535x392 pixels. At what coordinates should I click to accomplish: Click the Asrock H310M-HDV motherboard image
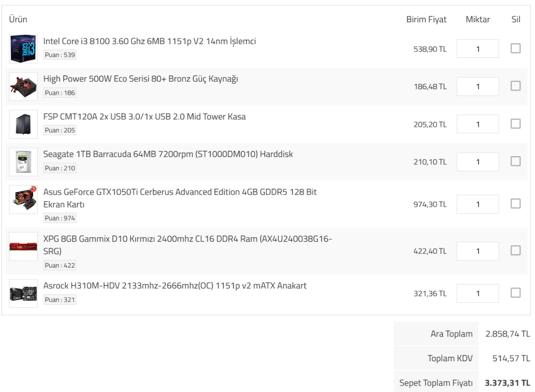pyautogui.click(x=23, y=293)
